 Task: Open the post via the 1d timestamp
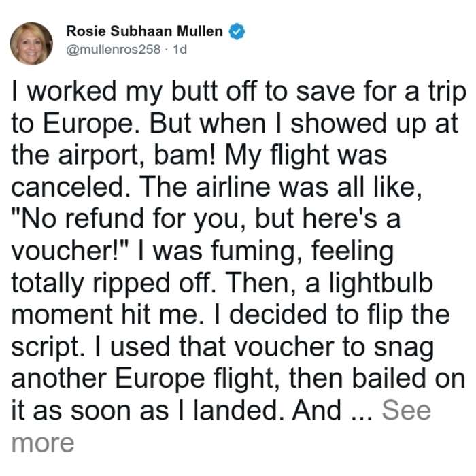[x=180, y=49]
